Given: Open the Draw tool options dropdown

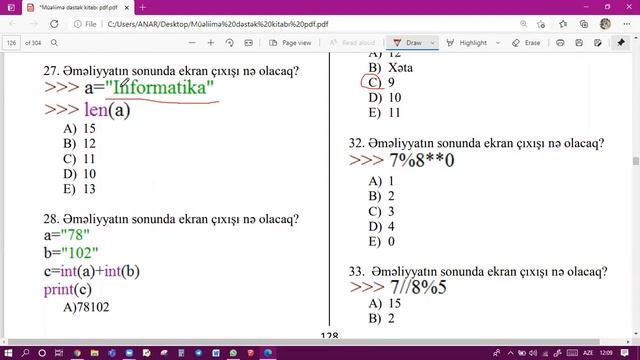Looking at the screenshot, I should coord(432,43).
